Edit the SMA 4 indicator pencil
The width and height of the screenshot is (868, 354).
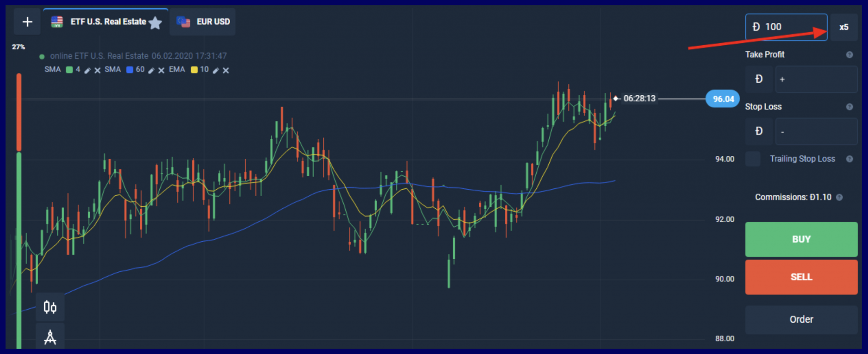pyautogui.click(x=87, y=70)
